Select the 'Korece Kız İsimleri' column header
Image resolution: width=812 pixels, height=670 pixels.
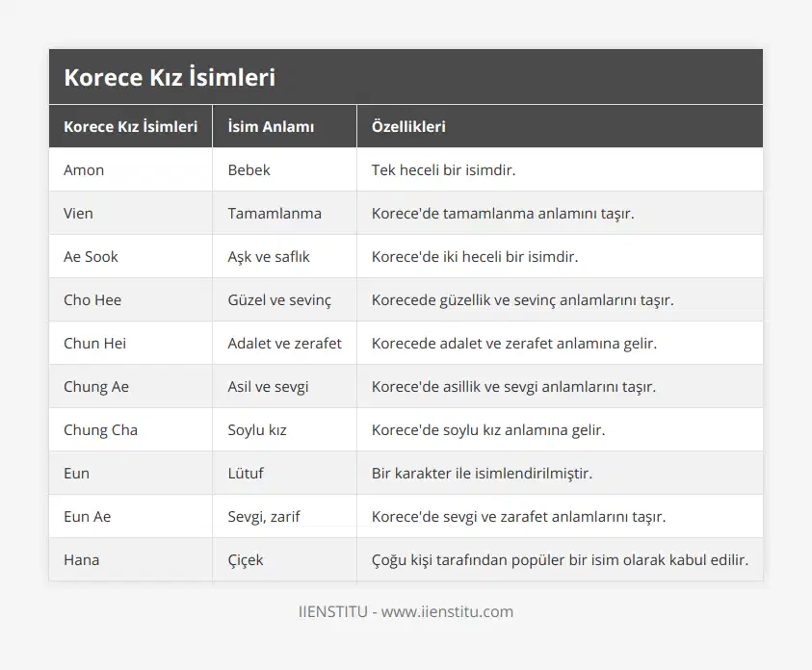coord(130,126)
